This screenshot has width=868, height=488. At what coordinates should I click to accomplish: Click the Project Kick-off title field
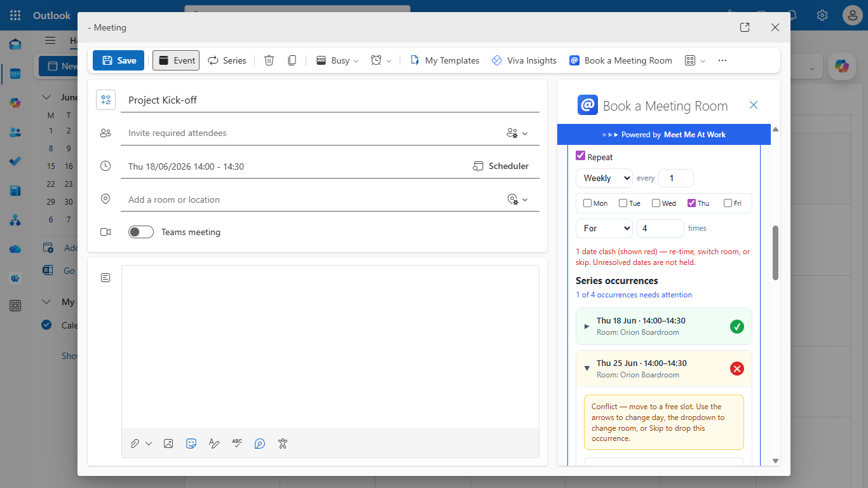330,100
